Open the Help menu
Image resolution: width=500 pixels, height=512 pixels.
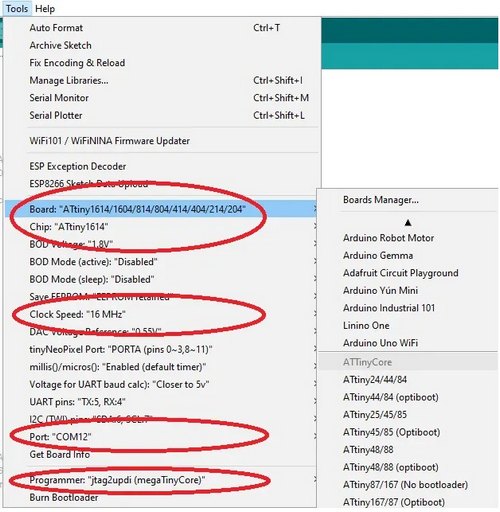45,8
